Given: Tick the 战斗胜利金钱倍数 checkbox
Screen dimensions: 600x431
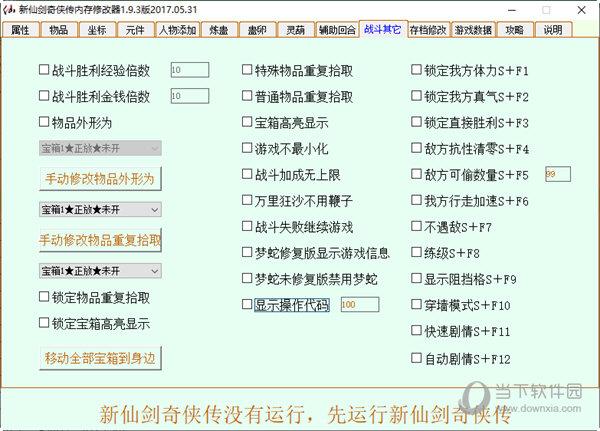Looking at the screenshot, I should click(44, 96).
